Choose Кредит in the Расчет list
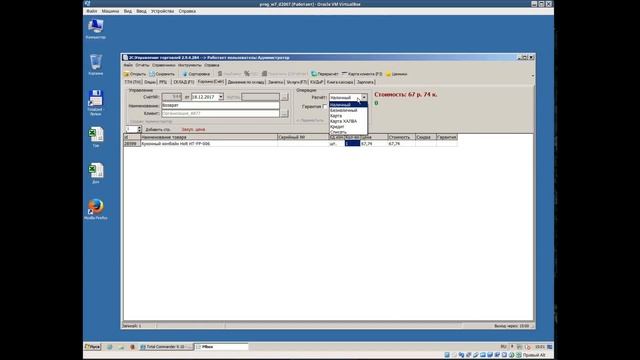 tap(348, 127)
